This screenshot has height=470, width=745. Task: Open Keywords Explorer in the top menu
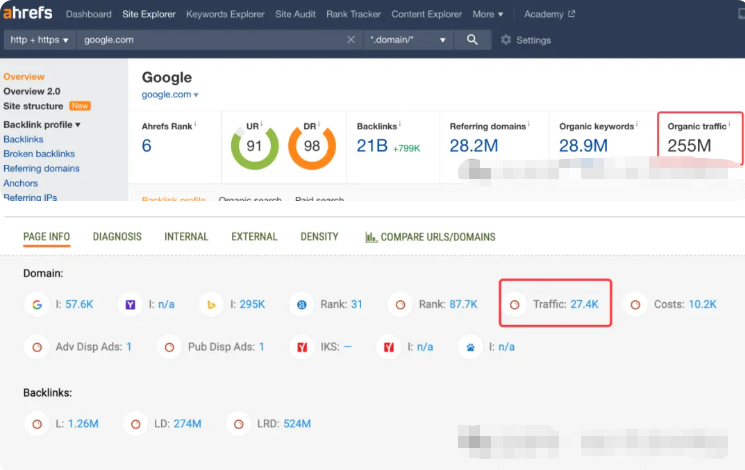(x=226, y=14)
